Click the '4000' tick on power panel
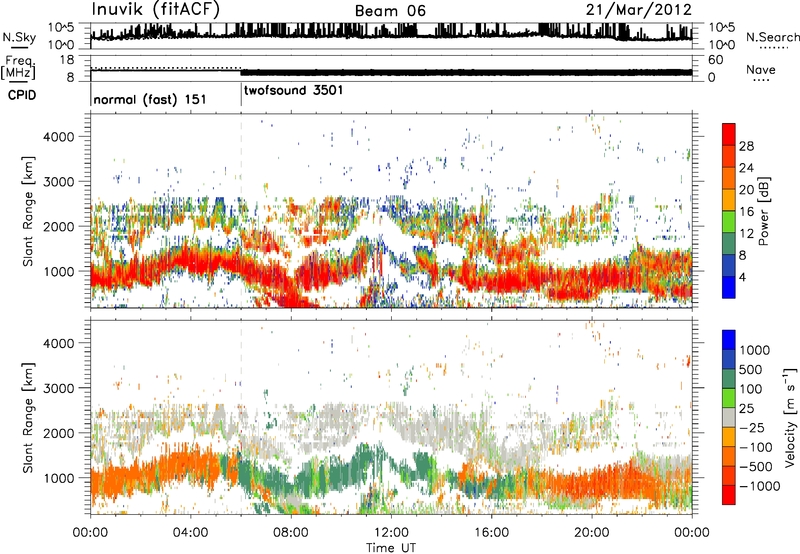 59,137
